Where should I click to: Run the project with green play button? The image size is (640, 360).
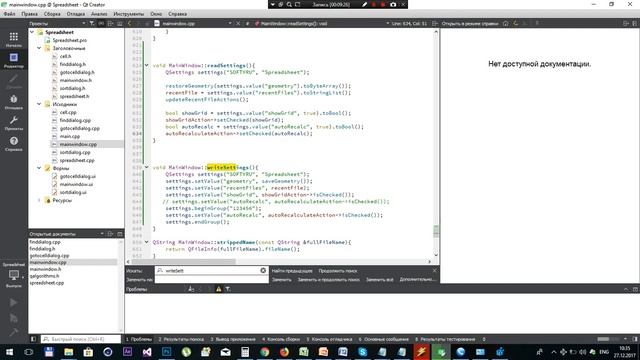(x=13, y=302)
